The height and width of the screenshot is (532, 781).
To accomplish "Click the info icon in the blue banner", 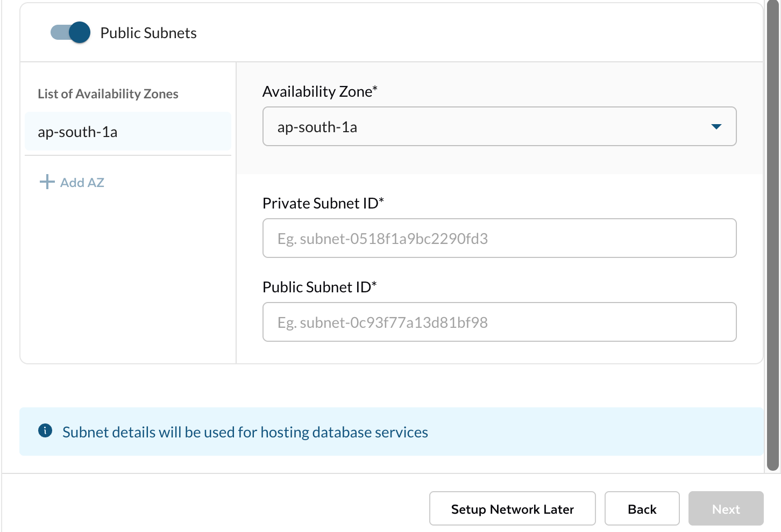I will pyautogui.click(x=45, y=430).
